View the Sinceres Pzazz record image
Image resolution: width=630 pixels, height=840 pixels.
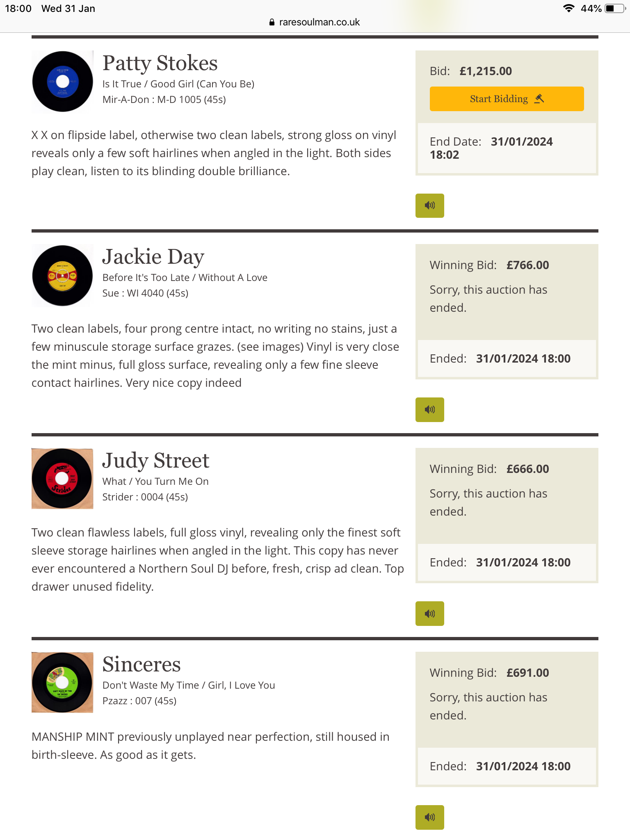point(62,682)
